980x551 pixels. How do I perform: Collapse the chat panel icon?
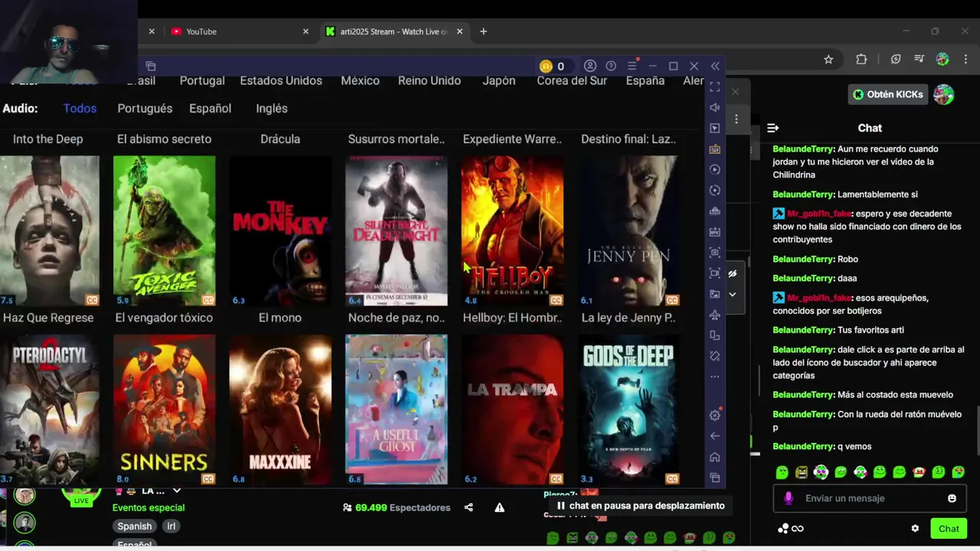[773, 128]
